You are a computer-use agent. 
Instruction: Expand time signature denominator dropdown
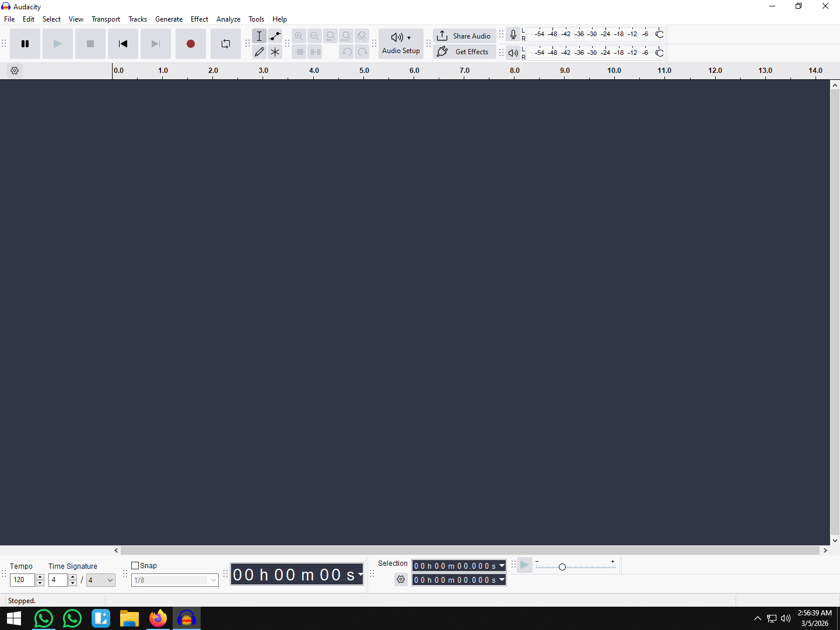click(x=110, y=580)
